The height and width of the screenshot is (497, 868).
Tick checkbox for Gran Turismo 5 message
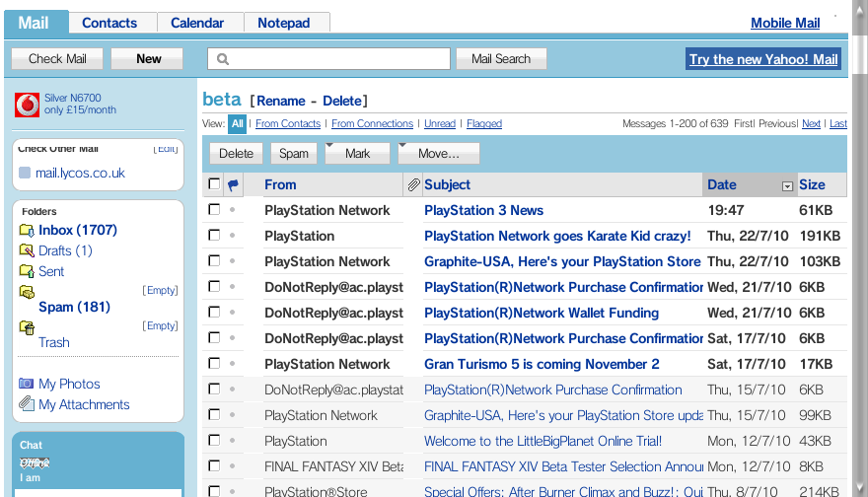pos(214,363)
